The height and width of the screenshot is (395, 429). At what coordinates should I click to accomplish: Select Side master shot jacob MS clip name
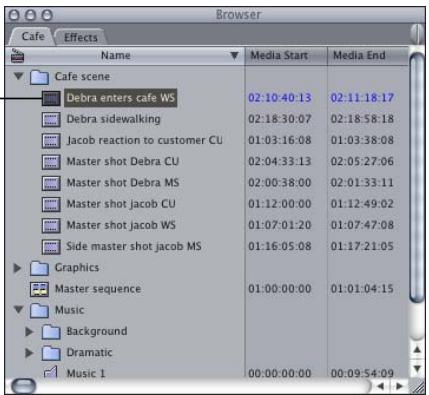coord(134,247)
